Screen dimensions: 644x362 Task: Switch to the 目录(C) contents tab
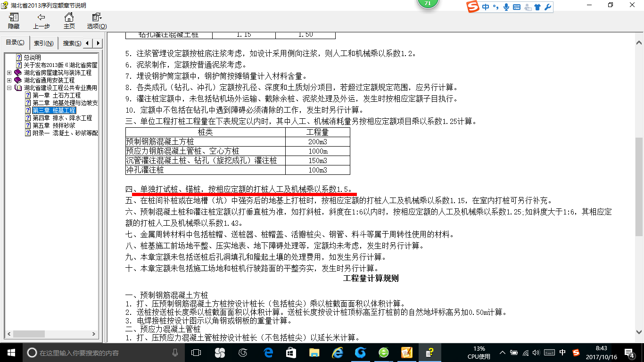(15, 42)
